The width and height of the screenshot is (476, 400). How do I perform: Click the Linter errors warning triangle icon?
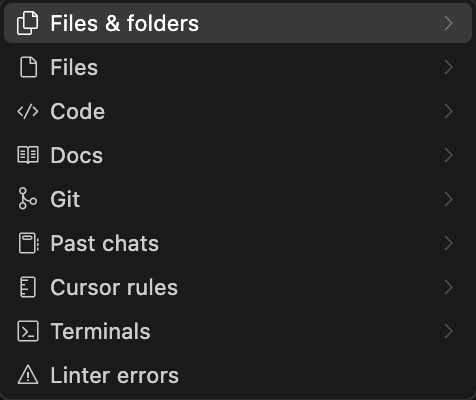[28, 375]
